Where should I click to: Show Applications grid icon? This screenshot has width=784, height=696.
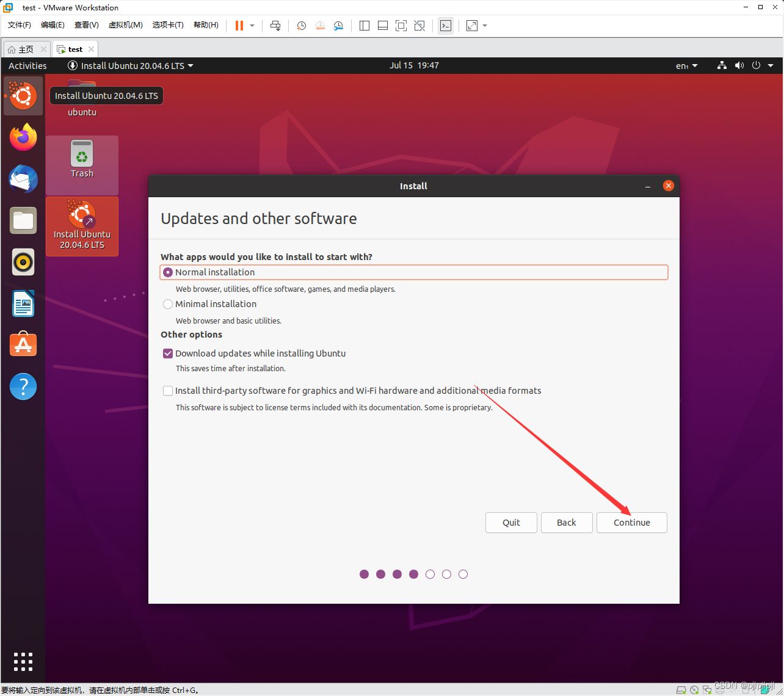point(23,662)
